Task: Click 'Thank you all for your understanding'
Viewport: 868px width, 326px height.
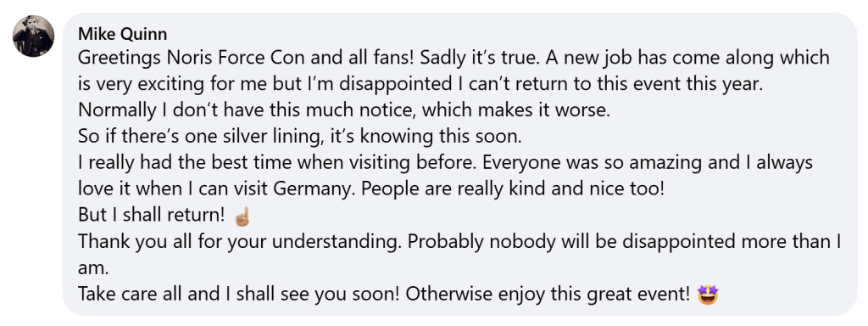Action: point(244,242)
